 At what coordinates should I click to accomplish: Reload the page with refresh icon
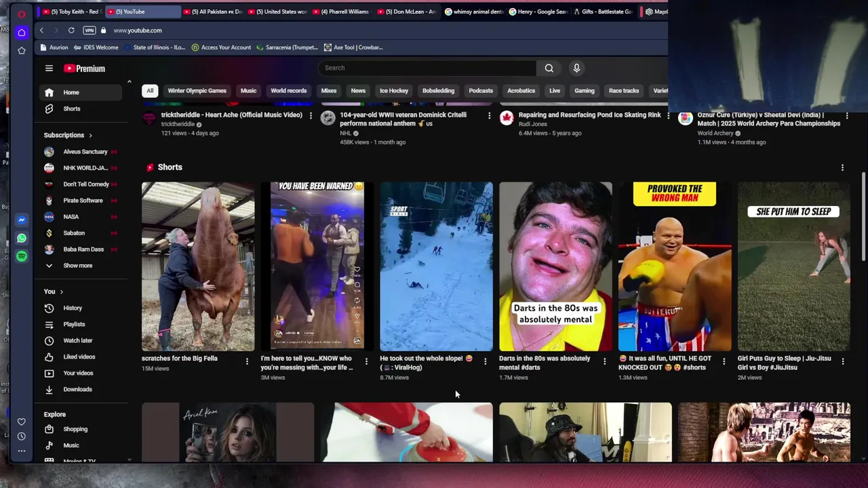[71, 30]
